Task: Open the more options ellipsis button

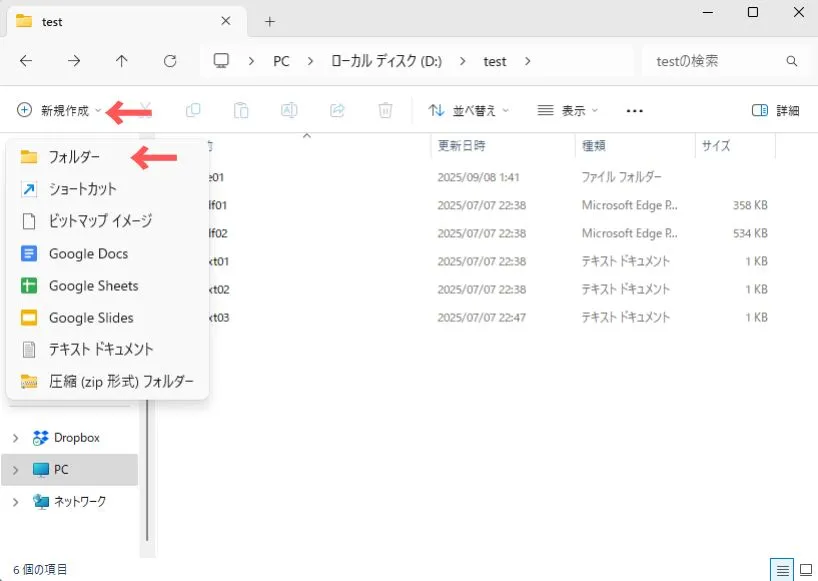Action: tap(634, 110)
